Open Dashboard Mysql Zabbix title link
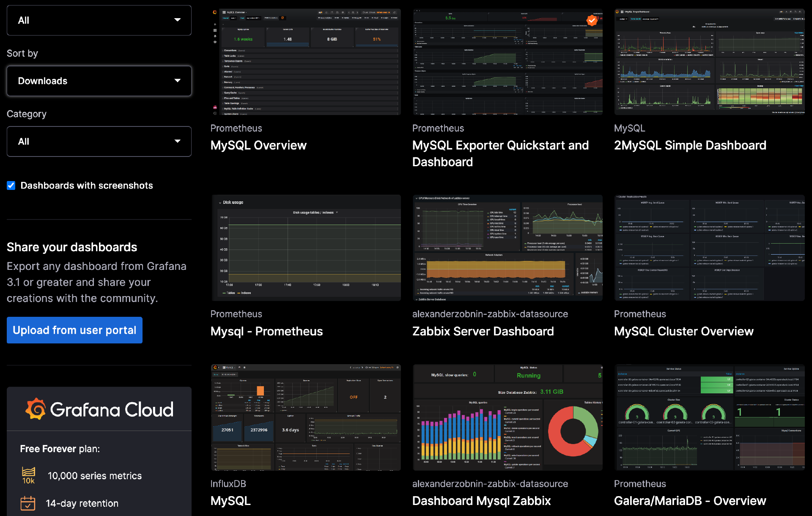The height and width of the screenshot is (516, 812). [x=481, y=501]
